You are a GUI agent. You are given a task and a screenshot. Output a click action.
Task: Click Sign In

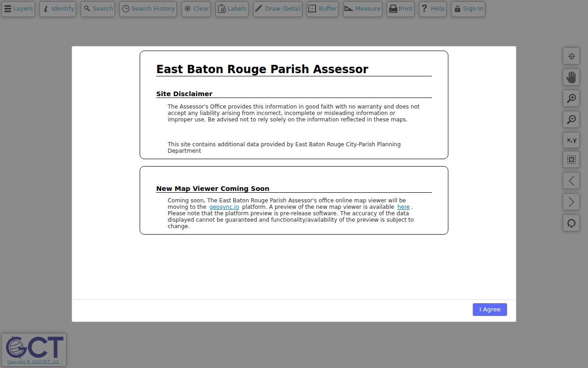pos(468,9)
